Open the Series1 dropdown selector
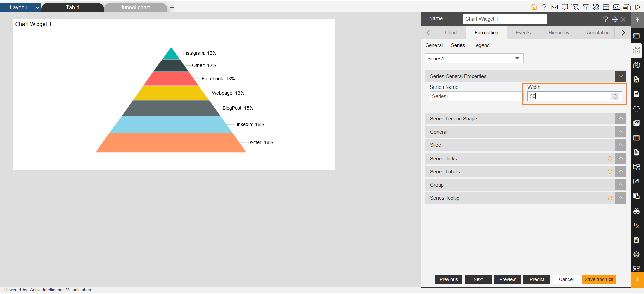644x294 pixels. coord(474,58)
